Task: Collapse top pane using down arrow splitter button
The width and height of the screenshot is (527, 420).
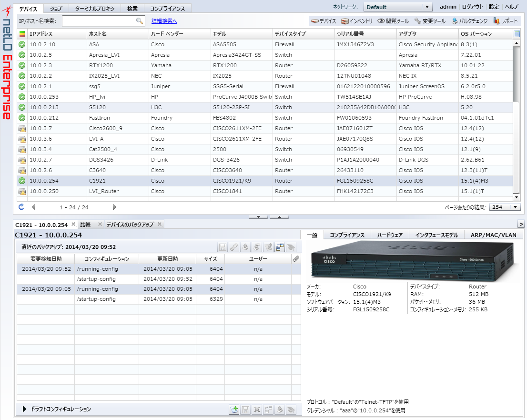Action: (258, 217)
